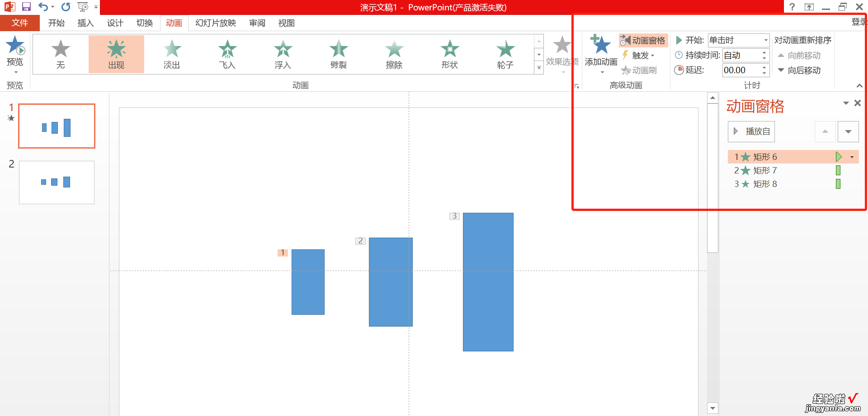Viewport: 868px width, 416px height.
Task: Select animation entry 矩形 6
Action: point(793,157)
